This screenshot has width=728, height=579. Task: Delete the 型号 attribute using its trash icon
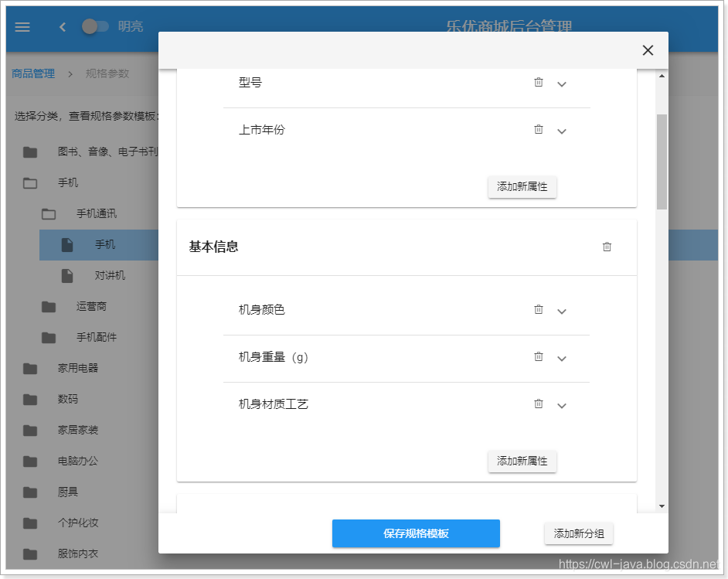[x=539, y=83]
